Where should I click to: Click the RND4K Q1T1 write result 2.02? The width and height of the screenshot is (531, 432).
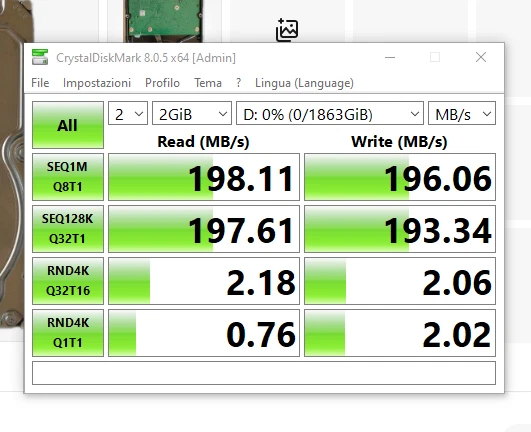point(400,333)
